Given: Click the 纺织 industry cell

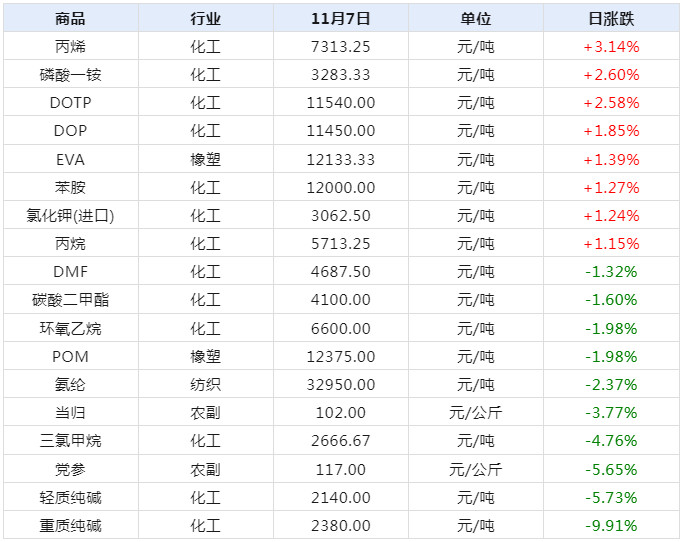Looking at the screenshot, I should point(205,385).
